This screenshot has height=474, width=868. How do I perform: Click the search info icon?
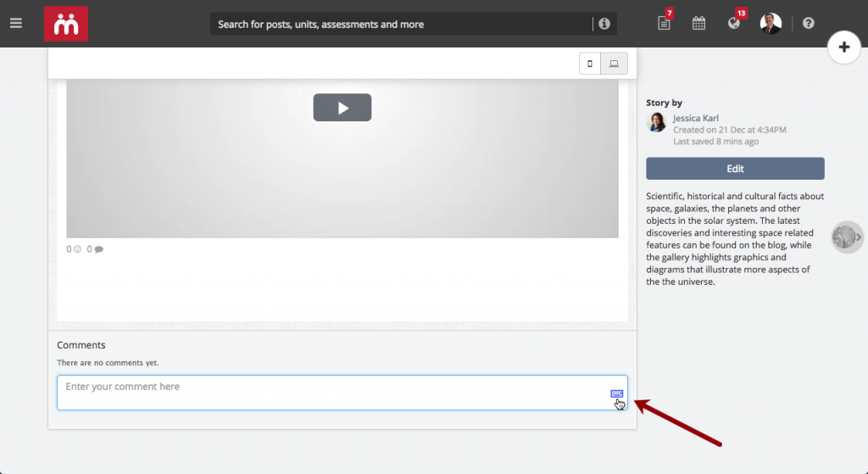coord(604,24)
